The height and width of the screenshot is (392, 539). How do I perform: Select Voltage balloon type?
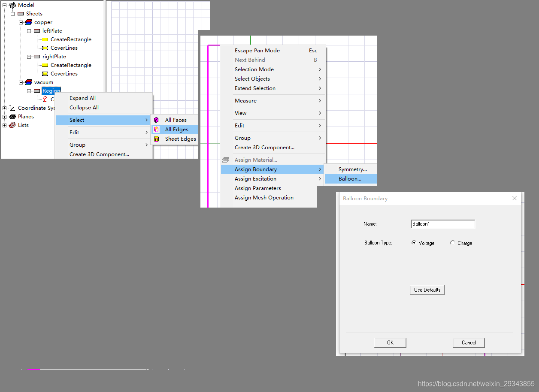click(x=414, y=243)
